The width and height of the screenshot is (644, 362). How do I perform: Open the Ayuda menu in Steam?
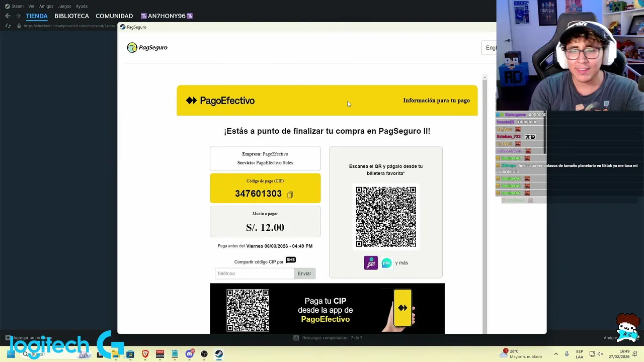coord(82,6)
